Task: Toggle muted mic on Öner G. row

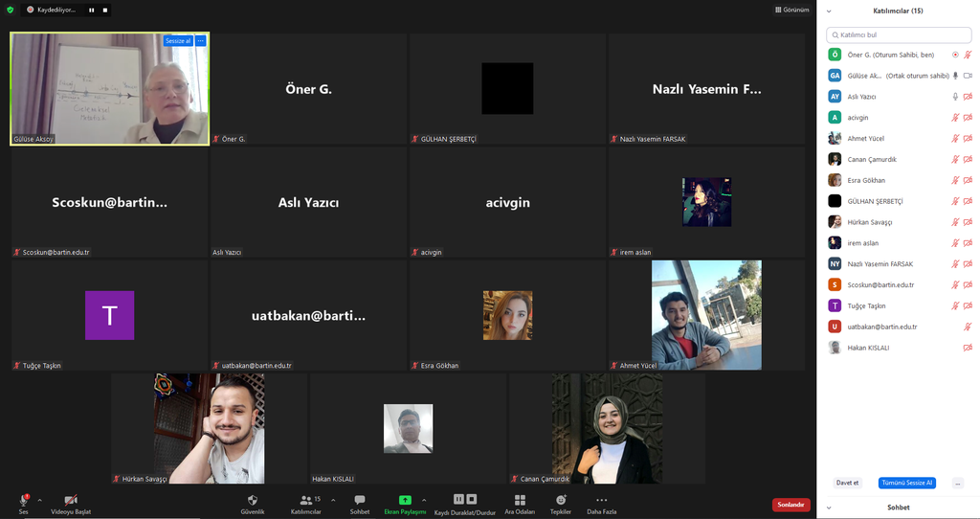Action: point(968,55)
